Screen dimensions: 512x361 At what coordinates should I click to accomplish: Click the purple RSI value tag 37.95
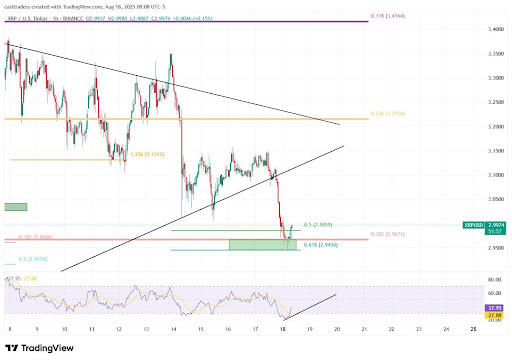(x=494, y=308)
